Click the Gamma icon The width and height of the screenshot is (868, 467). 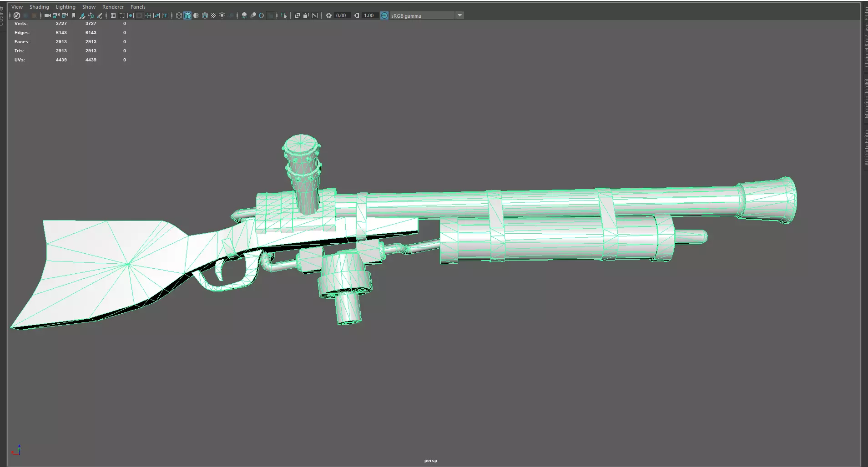click(x=357, y=15)
